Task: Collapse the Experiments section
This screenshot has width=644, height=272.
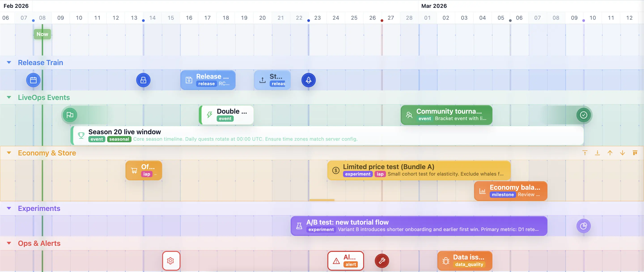Action: (x=9, y=208)
